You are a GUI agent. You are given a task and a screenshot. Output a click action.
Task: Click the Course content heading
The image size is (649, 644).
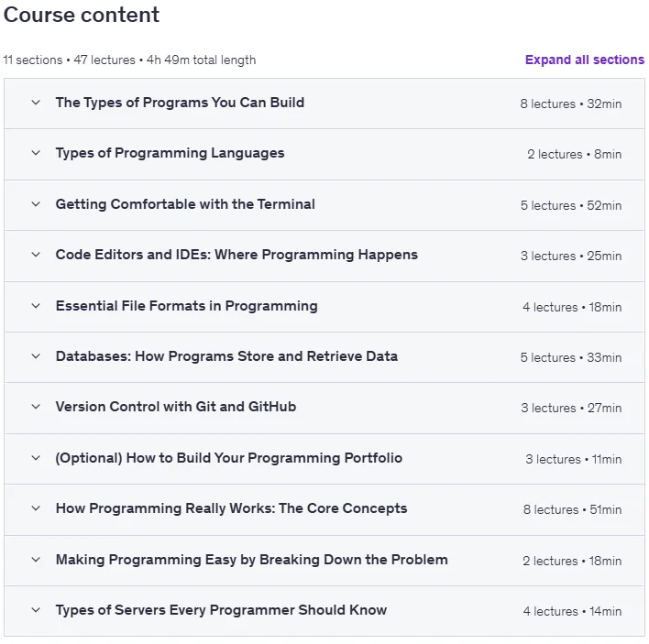(x=81, y=15)
